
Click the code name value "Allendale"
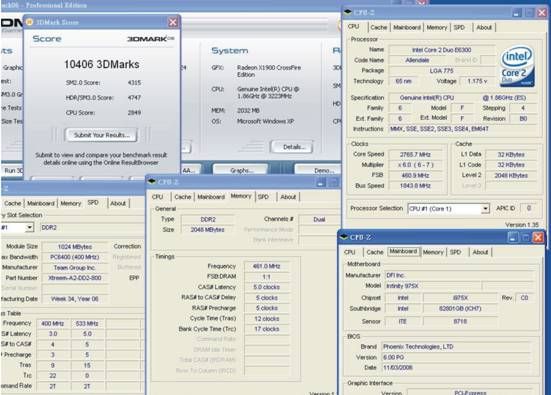coord(417,60)
